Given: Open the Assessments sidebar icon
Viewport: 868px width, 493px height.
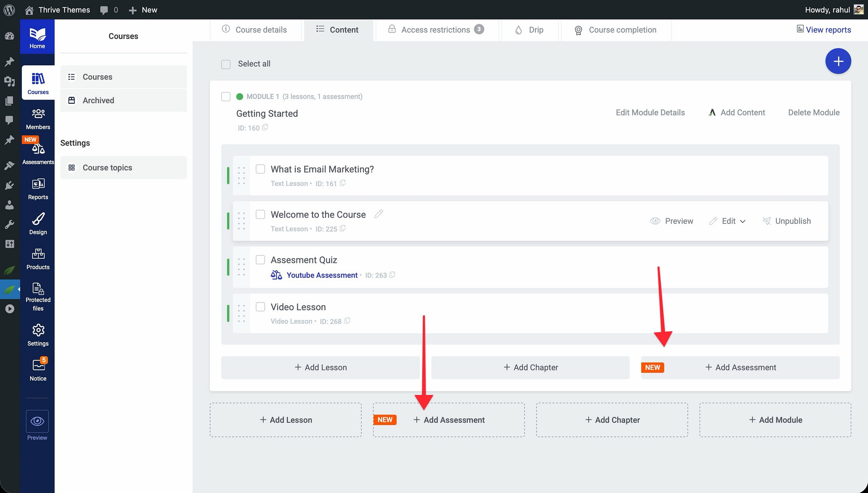Looking at the screenshot, I should point(38,150).
